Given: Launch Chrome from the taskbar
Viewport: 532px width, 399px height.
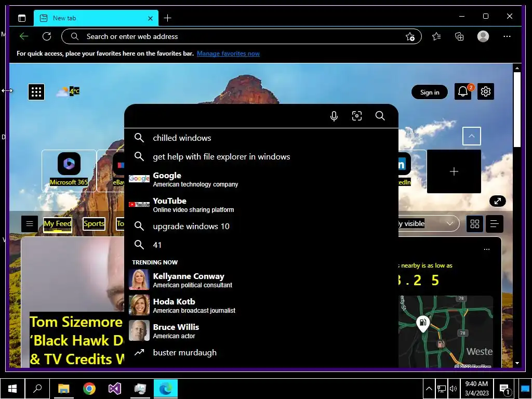Looking at the screenshot, I should click(x=89, y=389).
